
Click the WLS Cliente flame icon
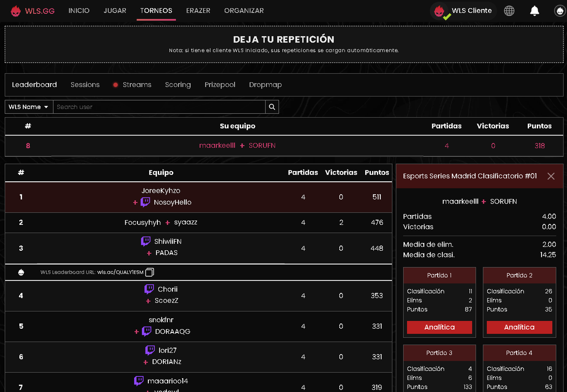point(440,11)
